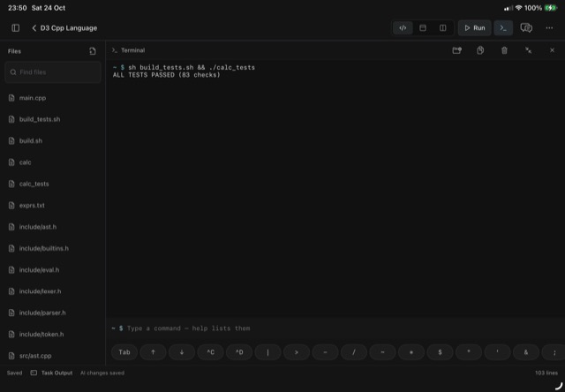Click the Files panel heading
The height and width of the screenshot is (392, 565).
point(14,51)
